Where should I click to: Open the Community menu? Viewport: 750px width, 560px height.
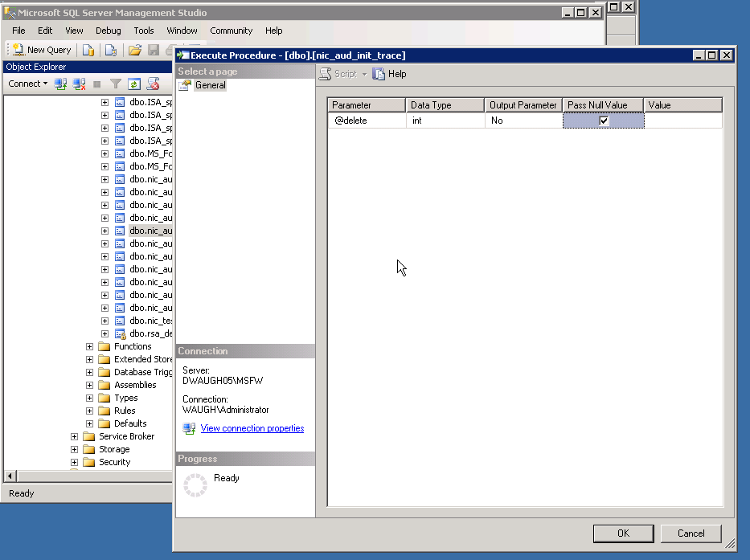click(231, 31)
